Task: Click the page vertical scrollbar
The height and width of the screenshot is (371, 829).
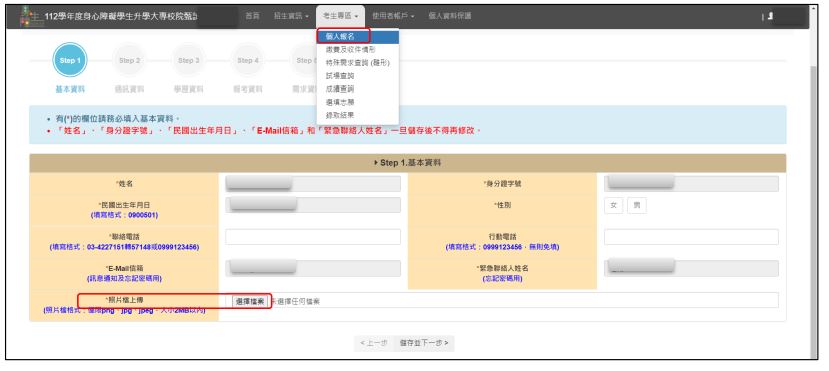Action: point(813,211)
